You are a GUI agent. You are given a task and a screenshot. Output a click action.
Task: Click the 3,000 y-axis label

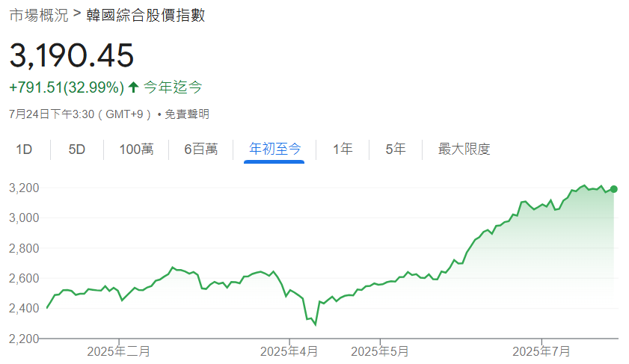coord(24,218)
